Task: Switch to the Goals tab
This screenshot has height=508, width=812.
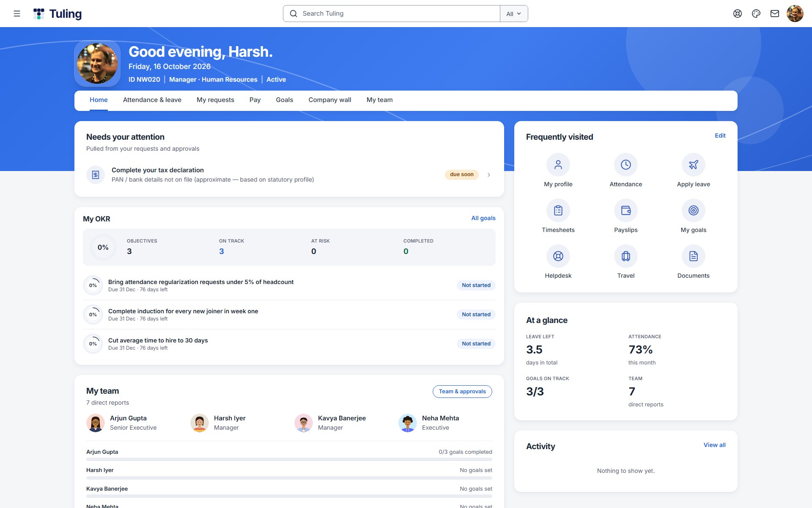Action: click(x=285, y=100)
